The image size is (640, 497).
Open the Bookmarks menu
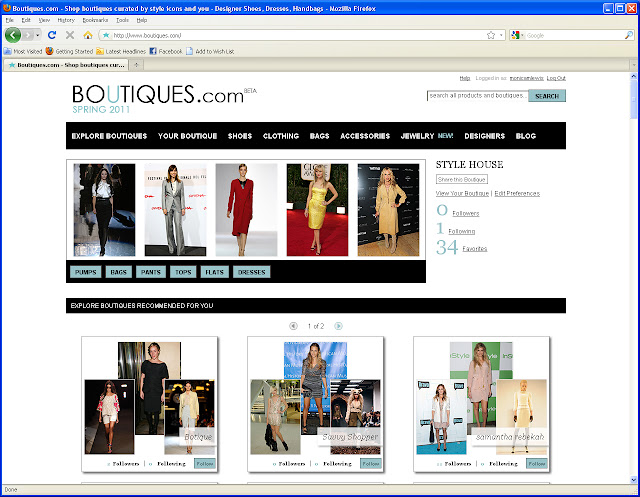click(95, 20)
